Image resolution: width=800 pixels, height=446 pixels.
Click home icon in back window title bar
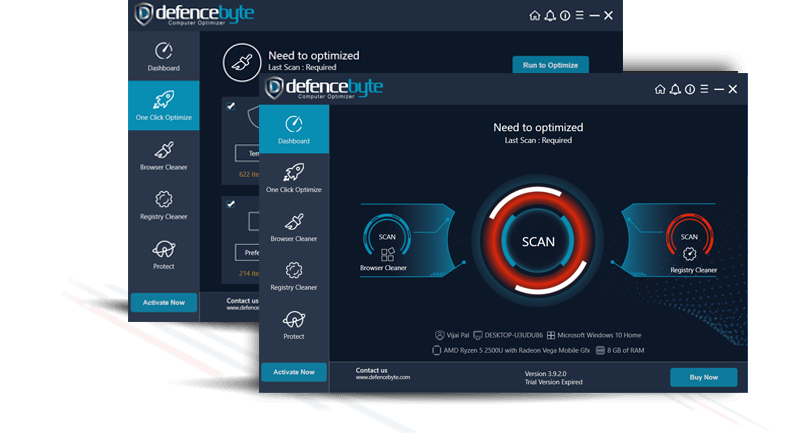click(535, 16)
